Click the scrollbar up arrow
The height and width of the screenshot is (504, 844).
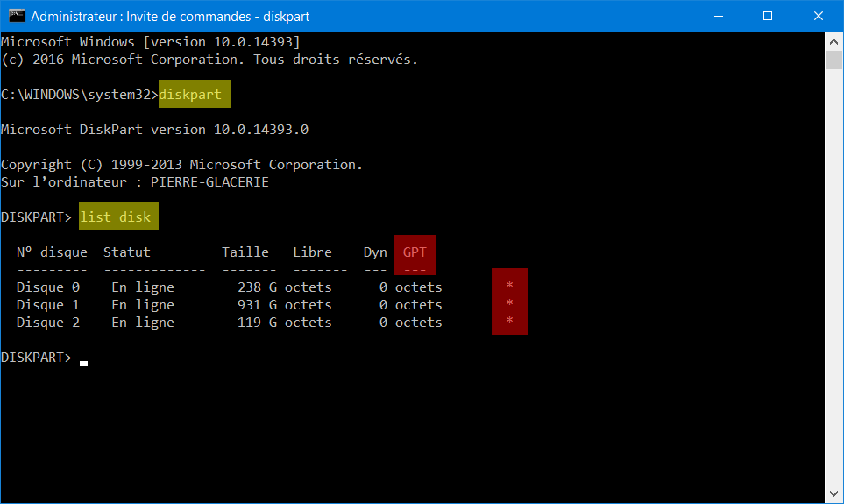click(833, 41)
